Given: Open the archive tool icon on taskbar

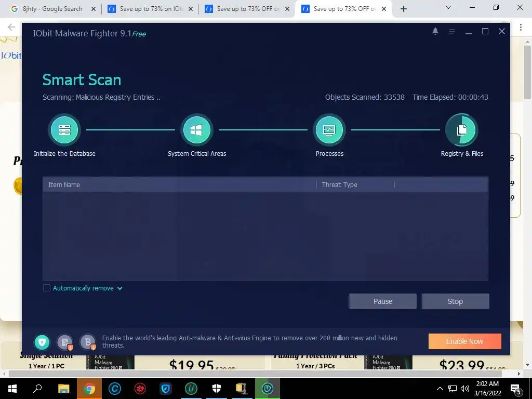Looking at the screenshot, I should pos(242,389).
